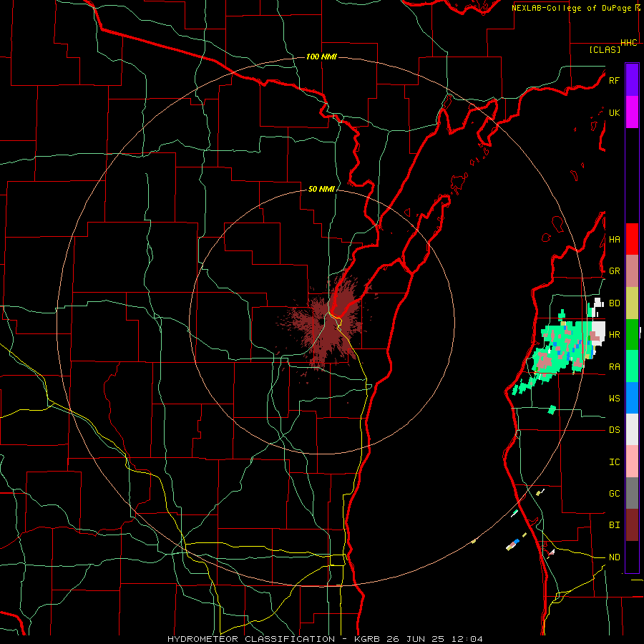Viewport: 644px width, 644px height.
Task: Click the "RA" legend label
Action: click(614, 367)
